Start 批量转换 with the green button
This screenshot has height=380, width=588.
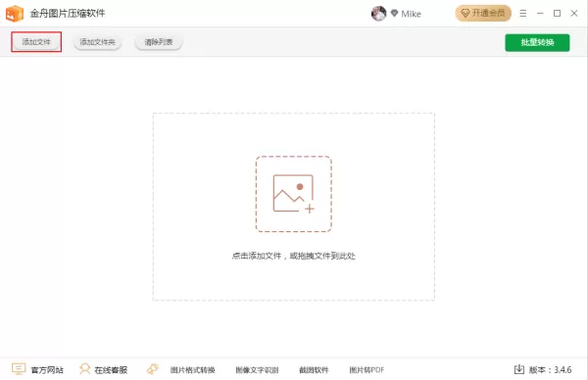click(x=537, y=43)
